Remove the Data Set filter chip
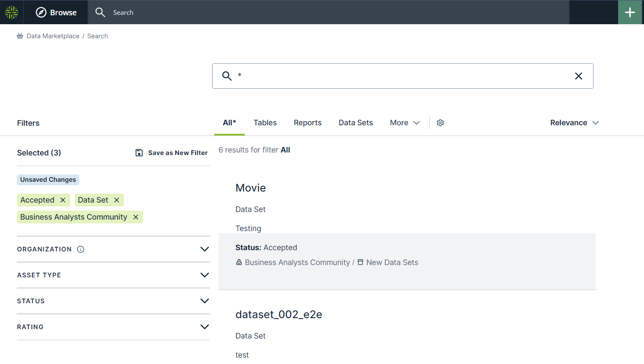644x364 pixels. [x=117, y=200]
